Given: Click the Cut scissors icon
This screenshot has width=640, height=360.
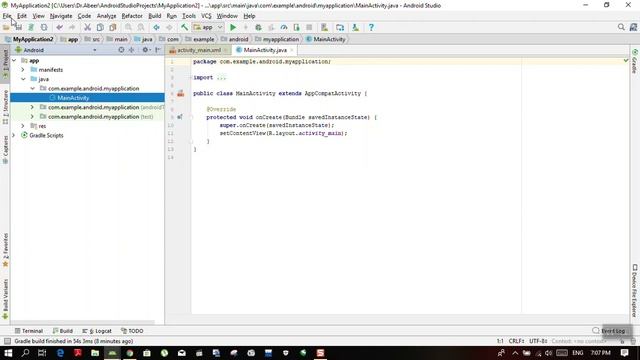Looking at the screenshot, I should [87, 27].
